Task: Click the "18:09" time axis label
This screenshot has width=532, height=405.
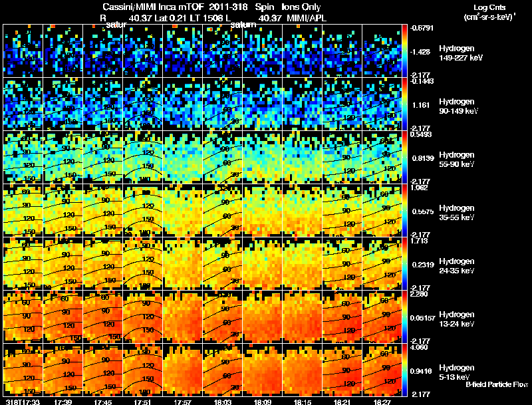Action: pos(263,402)
